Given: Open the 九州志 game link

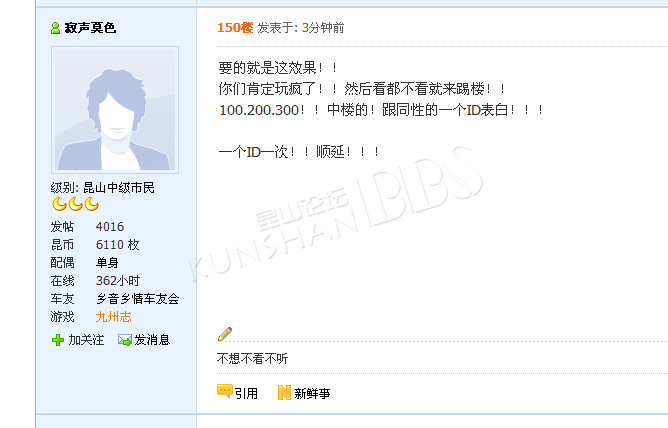Looking at the screenshot, I should pyautogui.click(x=114, y=317).
